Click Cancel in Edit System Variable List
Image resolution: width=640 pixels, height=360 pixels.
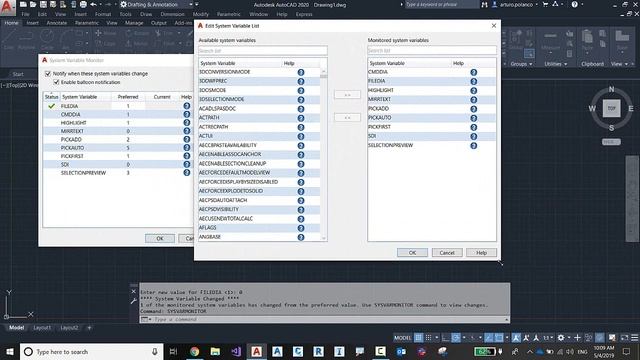point(447,253)
